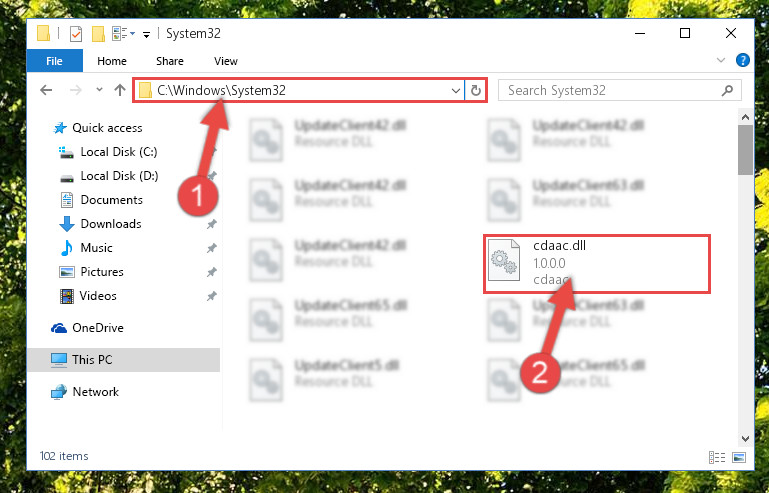769x493 pixels.
Task: Expand the ribbon chevron
Action: coord(720,60)
